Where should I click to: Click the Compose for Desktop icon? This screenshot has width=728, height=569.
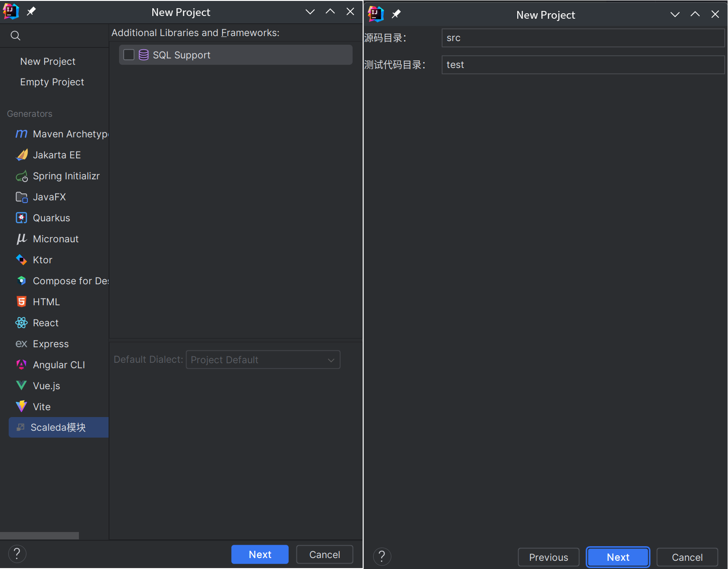pos(21,281)
